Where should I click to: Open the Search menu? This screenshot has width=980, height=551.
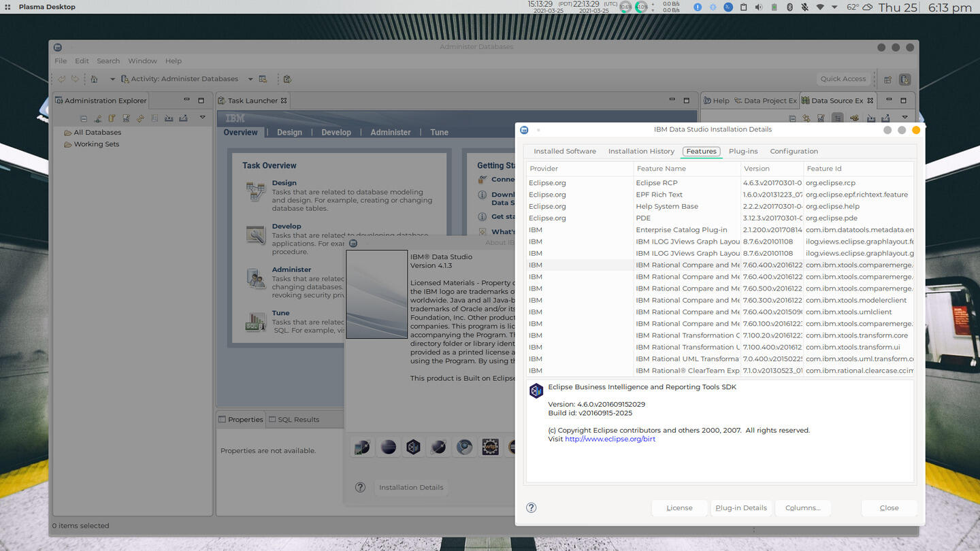coord(108,61)
